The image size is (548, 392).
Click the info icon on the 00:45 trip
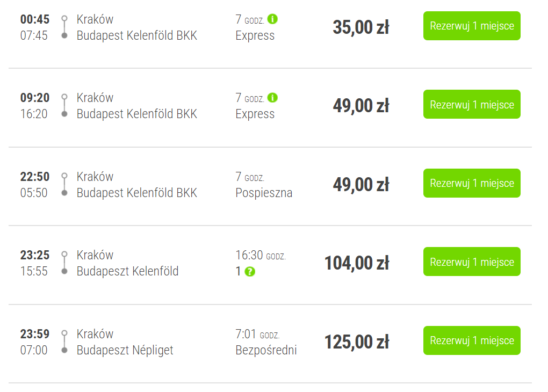272,19
